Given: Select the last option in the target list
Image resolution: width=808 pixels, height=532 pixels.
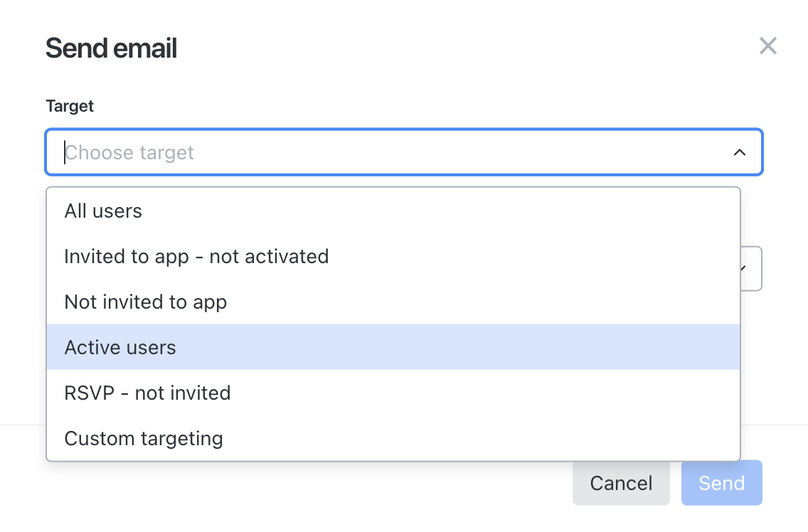Looking at the screenshot, I should pos(393,438).
